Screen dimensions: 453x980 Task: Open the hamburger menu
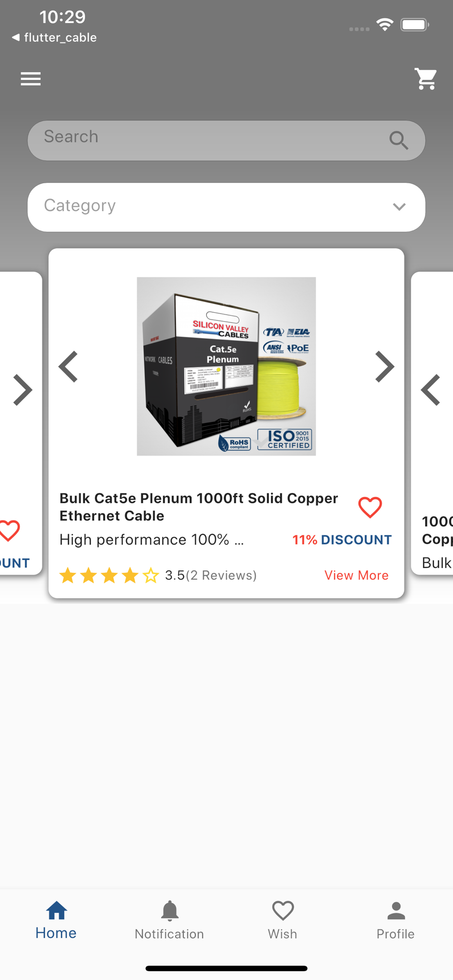coord(30,79)
